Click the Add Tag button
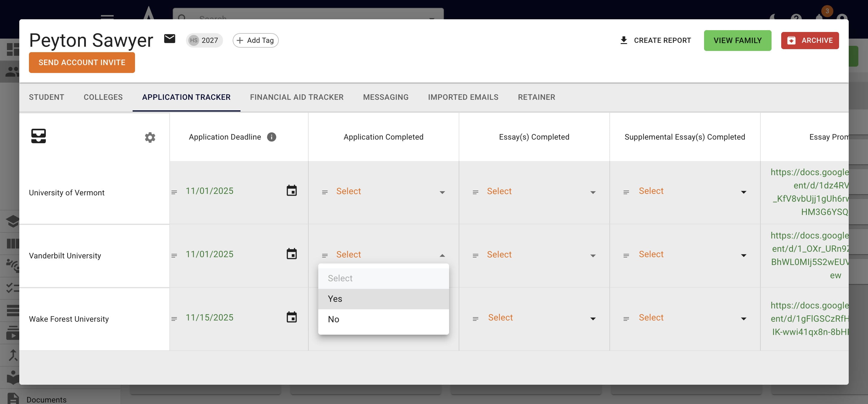This screenshot has width=868, height=404. (255, 40)
